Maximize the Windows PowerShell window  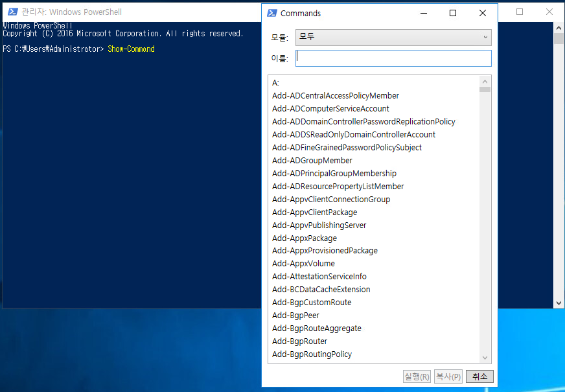click(x=520, y=12)
